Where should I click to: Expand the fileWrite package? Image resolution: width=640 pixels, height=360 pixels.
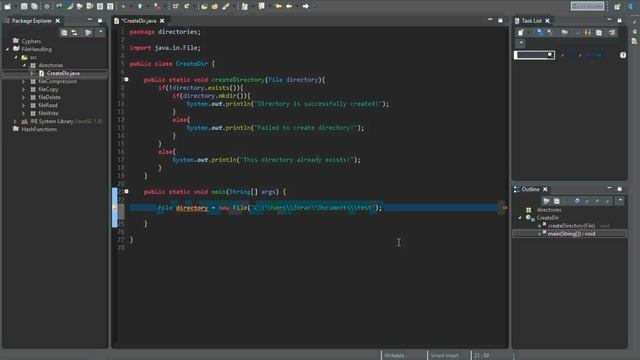24,113
